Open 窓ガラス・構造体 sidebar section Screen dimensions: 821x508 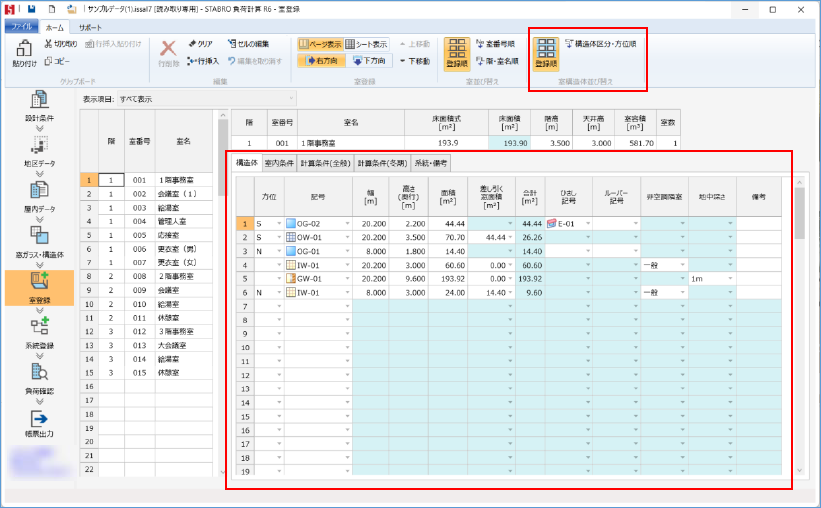(x=40, y=240)
